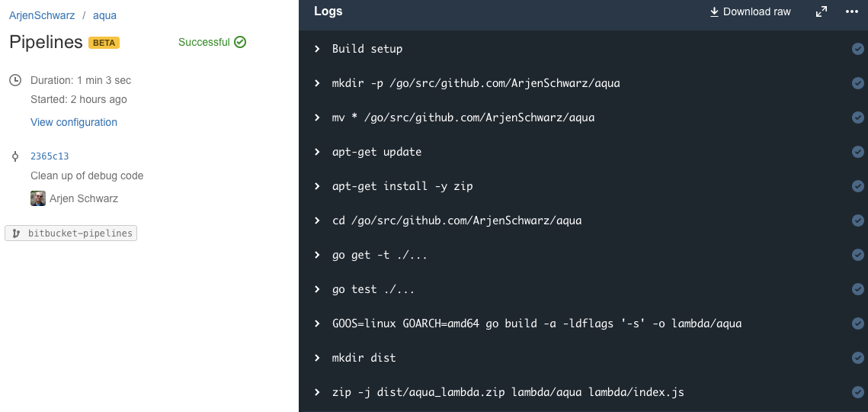Click Arjen Schwarz's avatar thumbnail
Image resolution: width=868 pixels, height=412 pixels.
[37, 198]
